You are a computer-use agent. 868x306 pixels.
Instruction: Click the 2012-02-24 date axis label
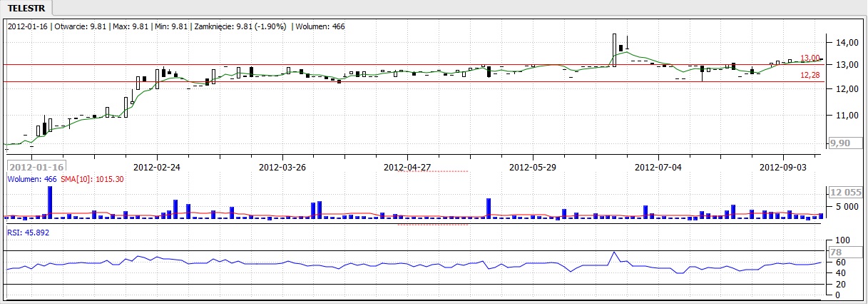click(x=157, y=168)
